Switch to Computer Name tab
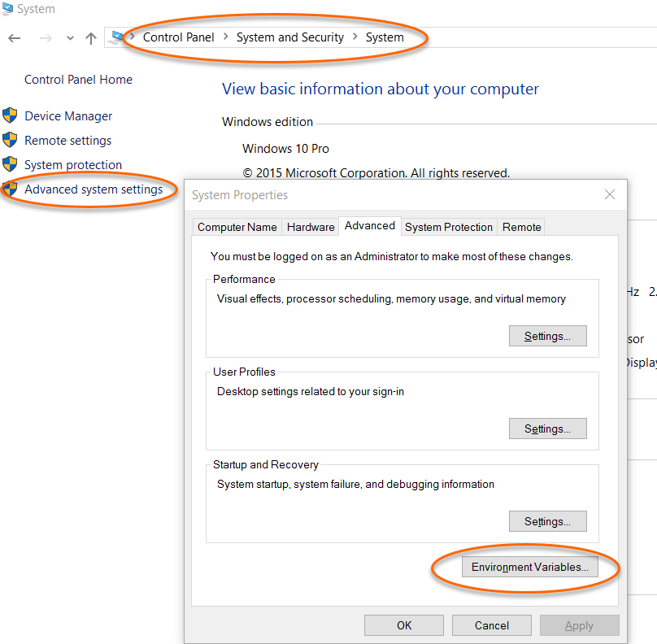Image resolution: width=657 pixels, height=644 pixels. point(237,227)
